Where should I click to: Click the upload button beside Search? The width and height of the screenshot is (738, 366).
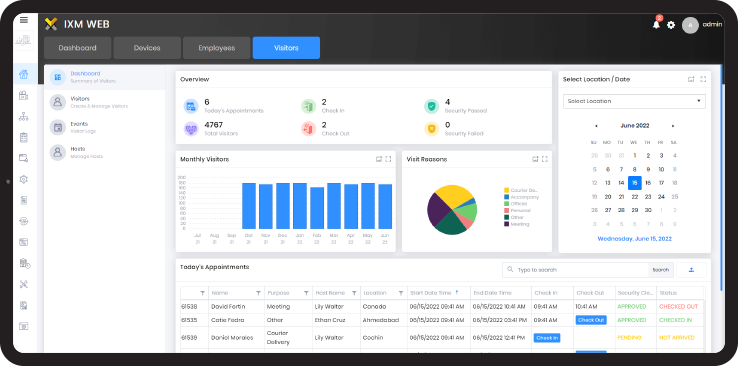tap(691, 270)
